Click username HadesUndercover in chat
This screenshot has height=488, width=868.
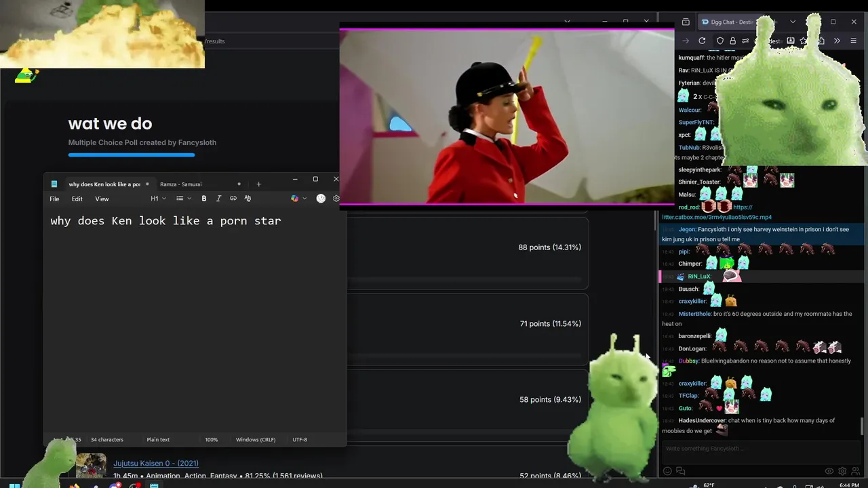(x=703, y=420)
